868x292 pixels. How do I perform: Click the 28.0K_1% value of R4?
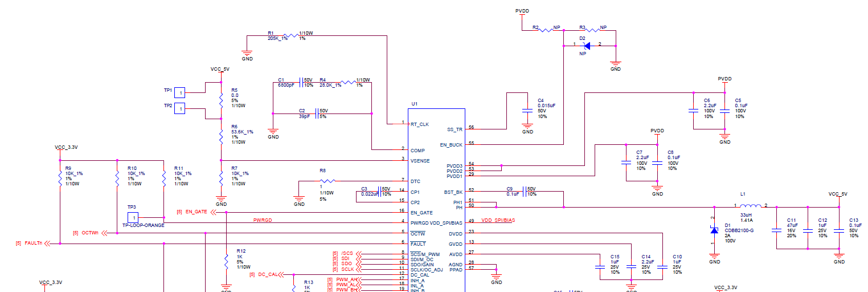(330, 85)
